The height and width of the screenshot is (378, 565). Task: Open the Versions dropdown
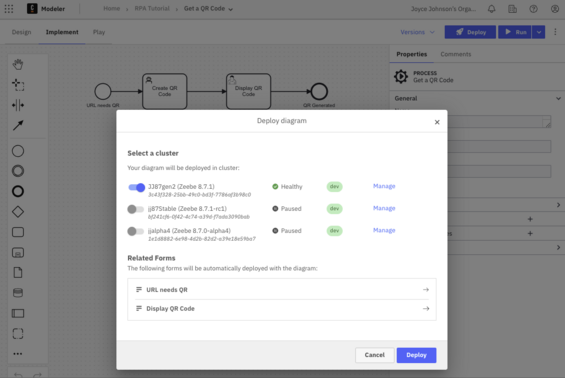click(x=417, y=32)
